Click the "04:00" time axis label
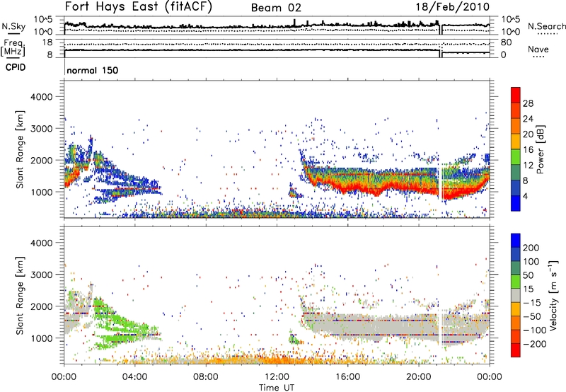Viewport: 566px width, 392px height. 135,377
